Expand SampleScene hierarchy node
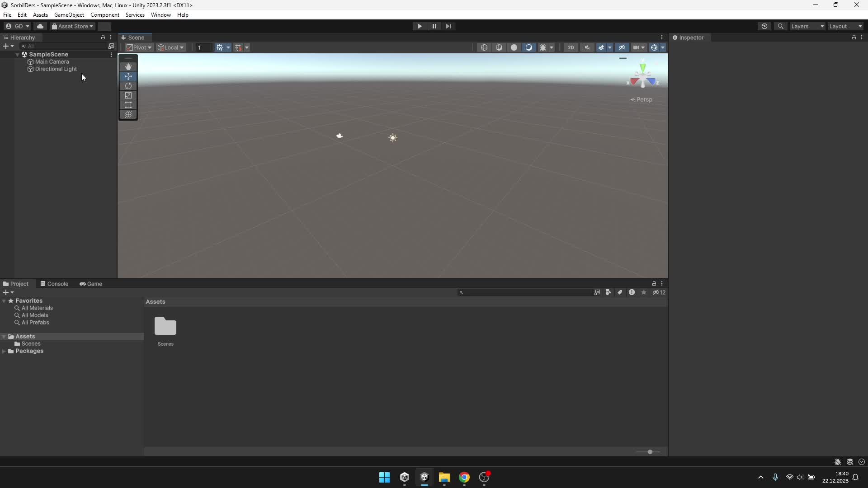The width and height of the screenshot is (868, 488). point(18,54)
